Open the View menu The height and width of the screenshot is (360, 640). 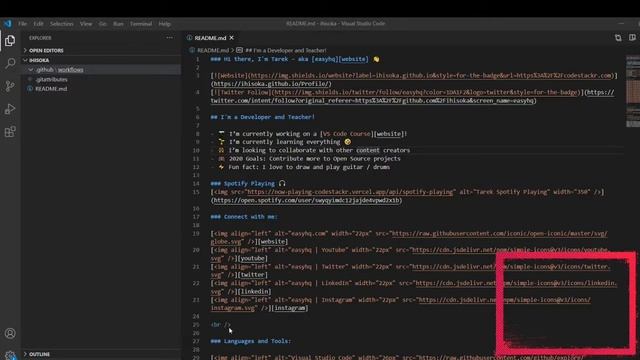point(86,24)
